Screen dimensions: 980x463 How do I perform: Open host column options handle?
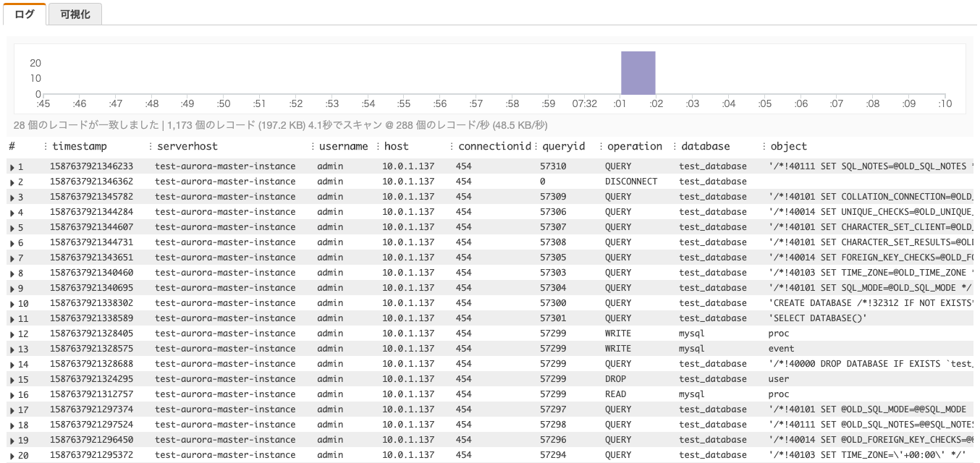[x=379, y=146]
